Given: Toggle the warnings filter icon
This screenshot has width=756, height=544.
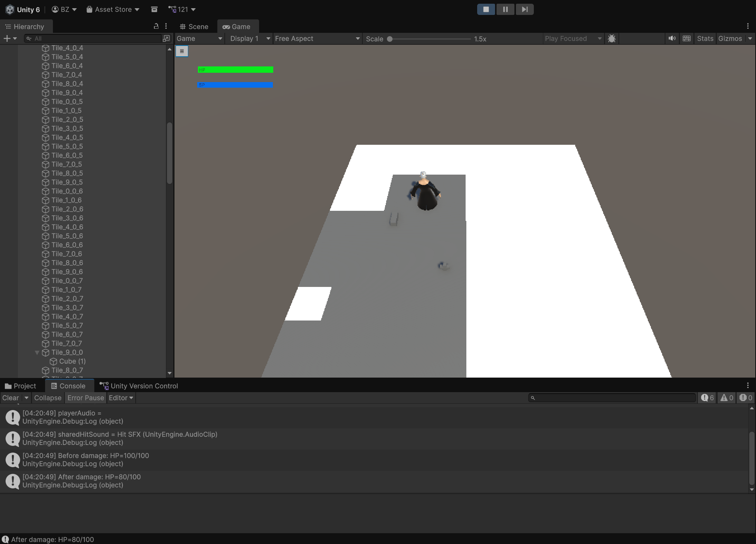Looking at the screenshot, I should [727, 398].
